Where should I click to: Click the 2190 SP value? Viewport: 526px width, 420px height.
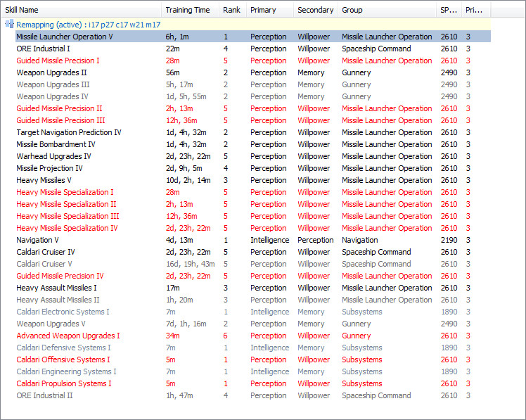pyautogui.click(x=449, y=241)
